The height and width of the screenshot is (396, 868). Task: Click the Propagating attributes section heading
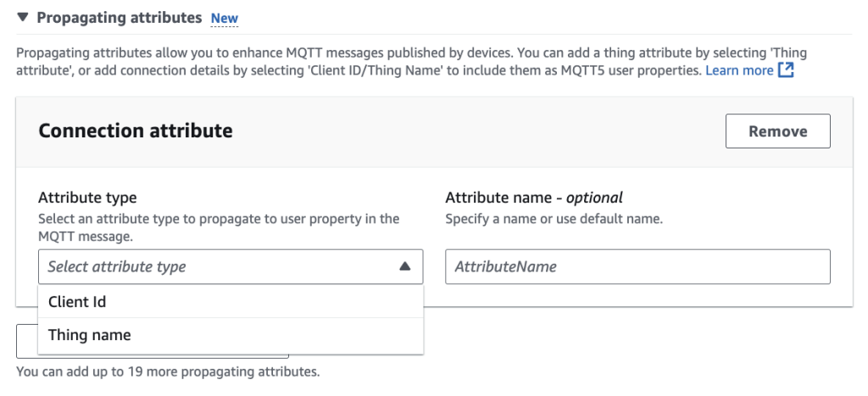[120, 17]
